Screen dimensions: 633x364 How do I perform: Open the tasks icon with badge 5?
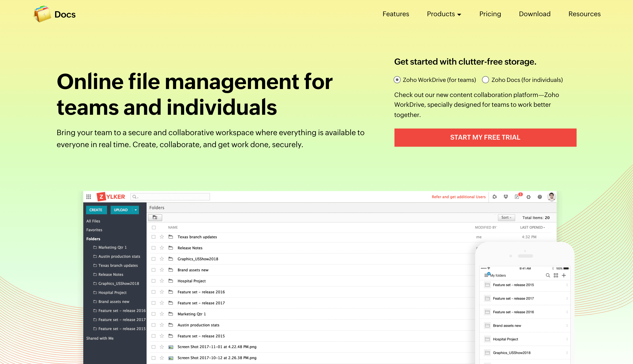coord(517,197)
